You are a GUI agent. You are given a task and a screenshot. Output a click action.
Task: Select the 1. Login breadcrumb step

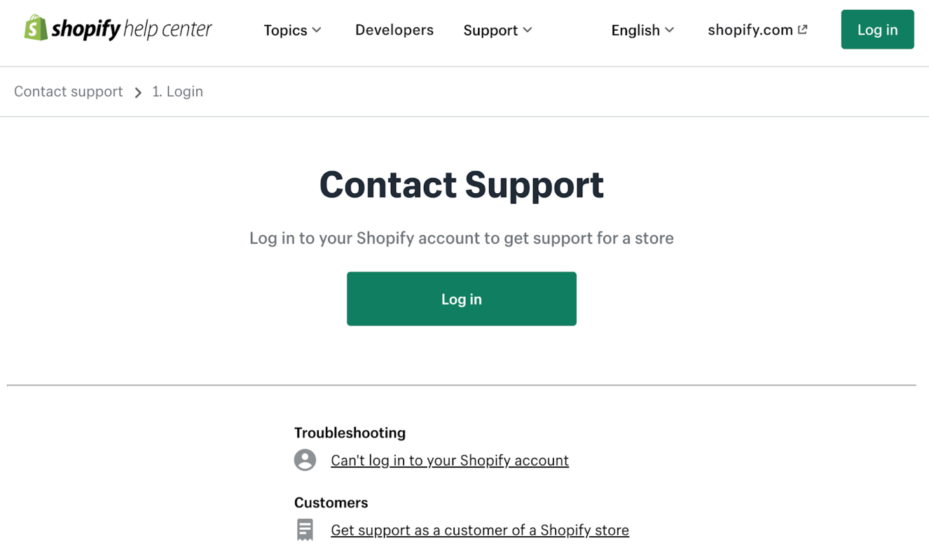pos(177,92)
